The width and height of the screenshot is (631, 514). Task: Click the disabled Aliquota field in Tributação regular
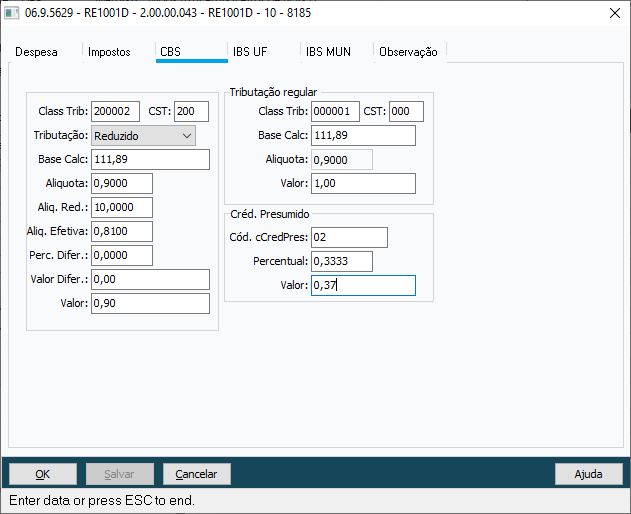coord(342,160)
